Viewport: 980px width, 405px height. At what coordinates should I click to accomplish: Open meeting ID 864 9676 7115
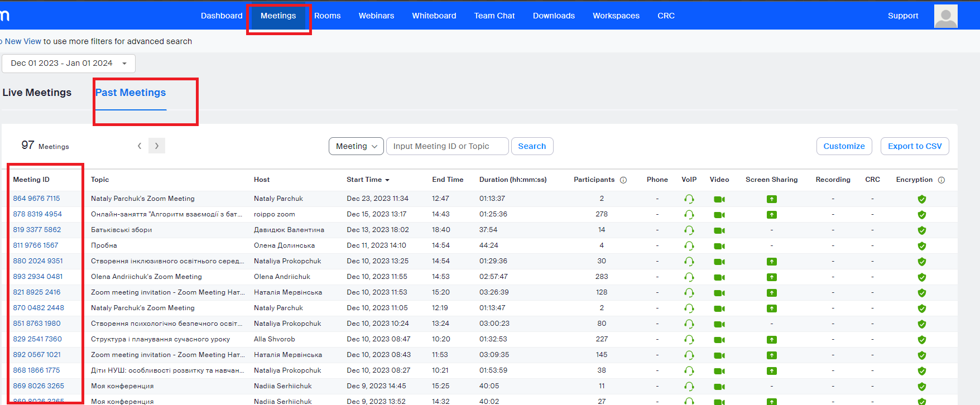[x=36, y=199]
